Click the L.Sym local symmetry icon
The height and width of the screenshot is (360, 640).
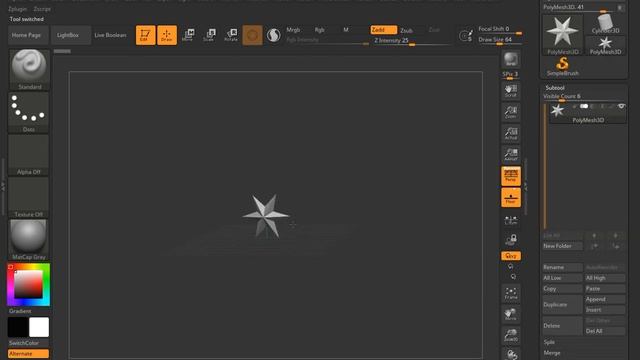point(511,220)
